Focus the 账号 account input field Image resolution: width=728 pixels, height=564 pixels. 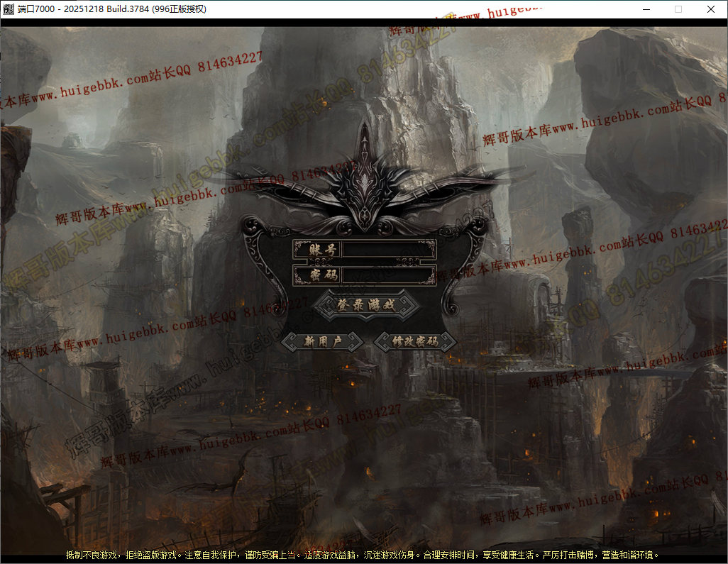388,249
